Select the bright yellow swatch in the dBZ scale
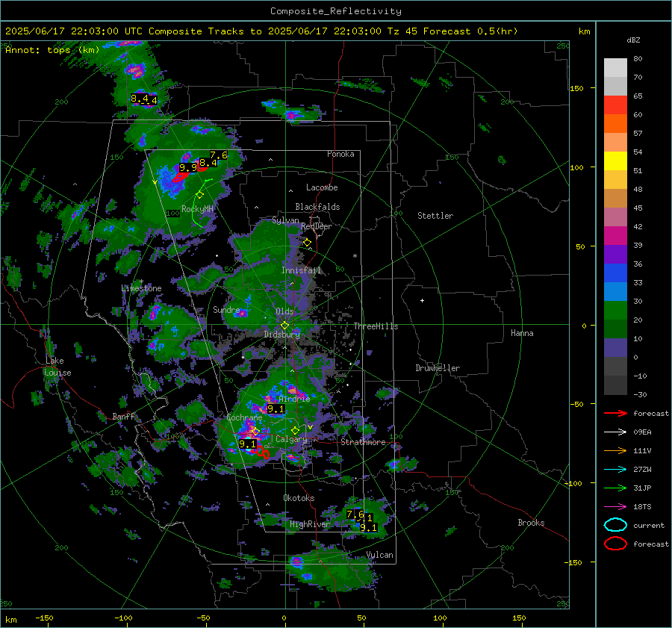 pos(615,161)
